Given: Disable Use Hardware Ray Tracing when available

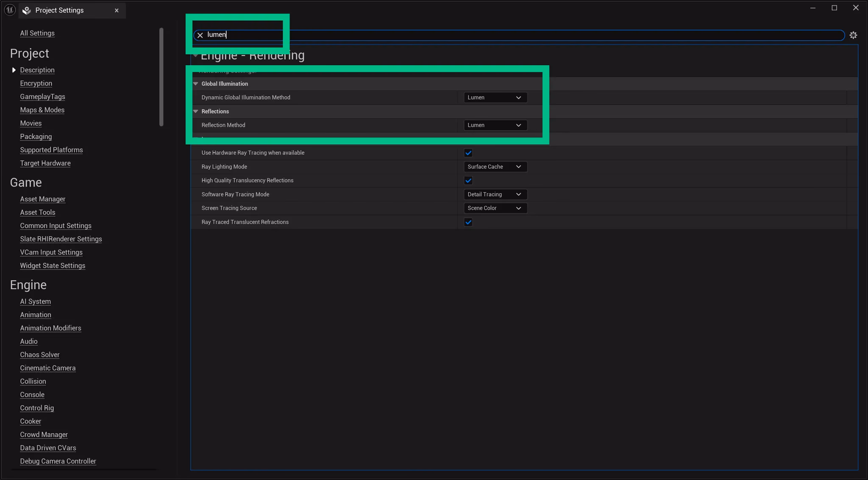Looking at the screenshot, I should click(x=468, y=153).
